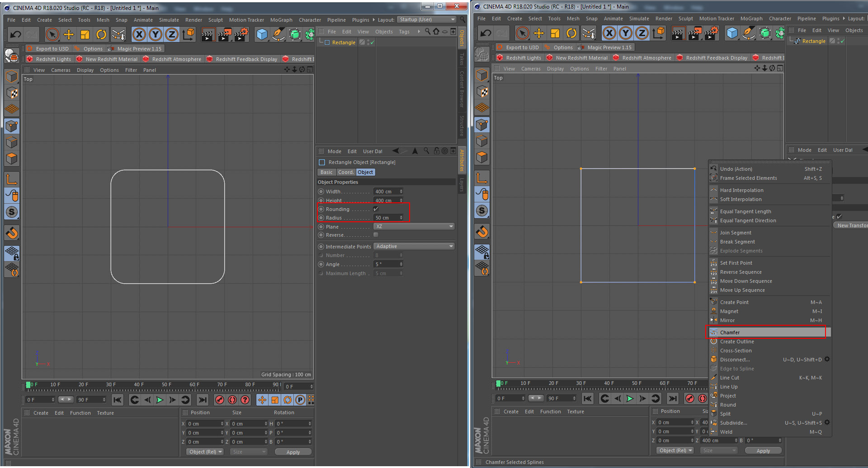The height and width of the screenshot is (468, 868).
Task: Toggle Width animation dot in Object Properties
Action: [321, 192]
